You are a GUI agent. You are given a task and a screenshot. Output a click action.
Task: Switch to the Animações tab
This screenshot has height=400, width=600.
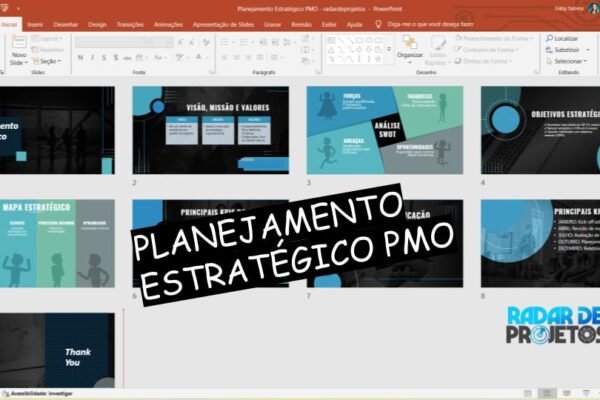tap(168, 23)
